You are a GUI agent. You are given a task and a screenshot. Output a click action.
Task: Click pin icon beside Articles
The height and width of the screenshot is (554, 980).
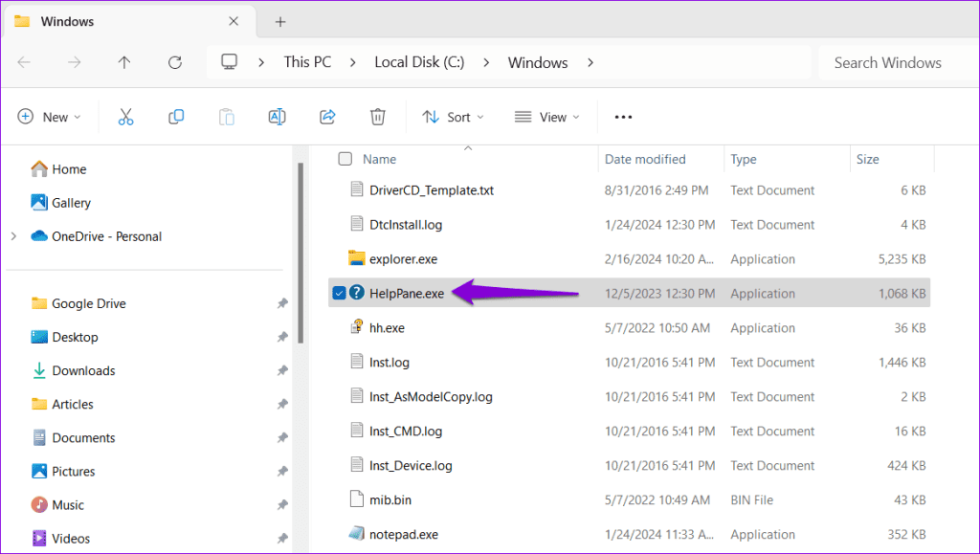[x=282, y=405]
